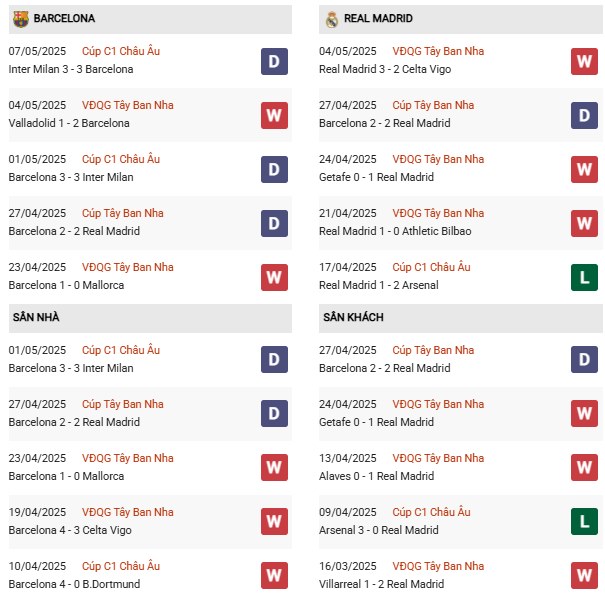Click the W badge for Valladolid 1-2 Barcelona
The image size is (605, 597).
274,115
